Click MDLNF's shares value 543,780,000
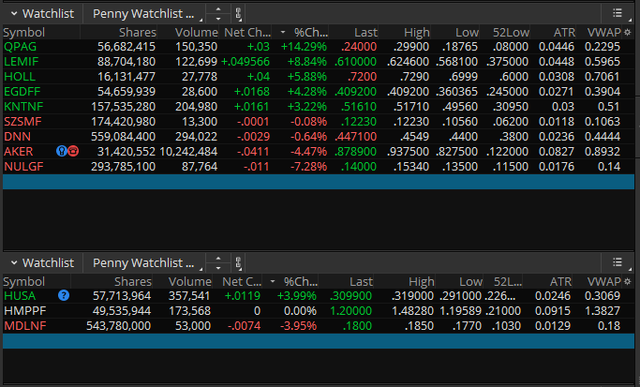The image size is (640, 387). click(119, 326)
